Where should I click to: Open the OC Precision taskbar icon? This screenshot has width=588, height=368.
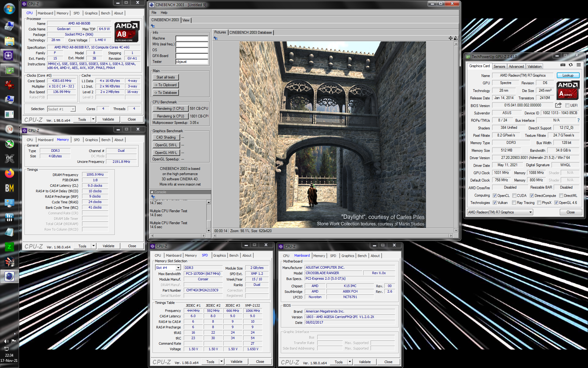pyautogui.click(x=9, y=159)
